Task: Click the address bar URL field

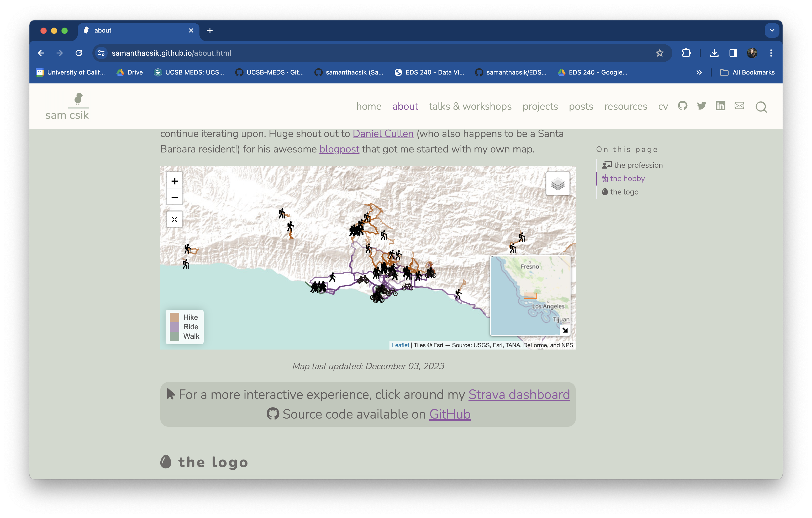Action: coord(303,53)
